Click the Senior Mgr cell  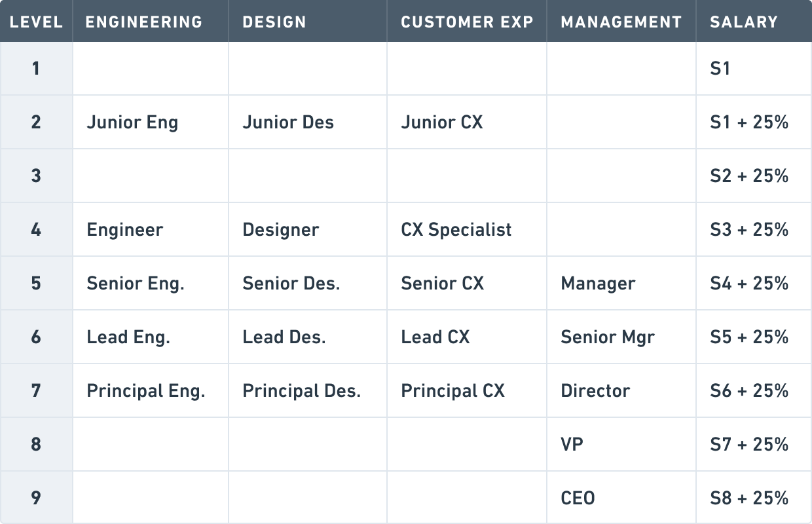pos(608,337)
